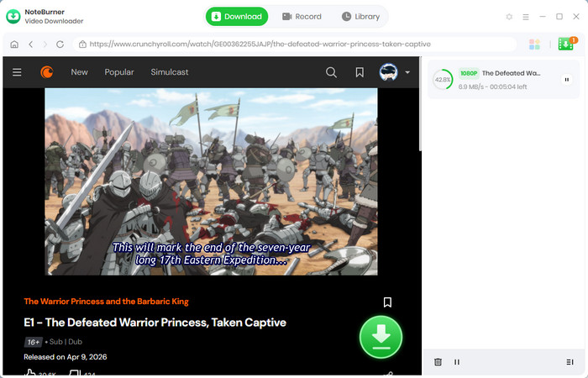Switch to the Record tab
Image resolution: width=588 pixels, height=378 pixels.
(302, 17)
